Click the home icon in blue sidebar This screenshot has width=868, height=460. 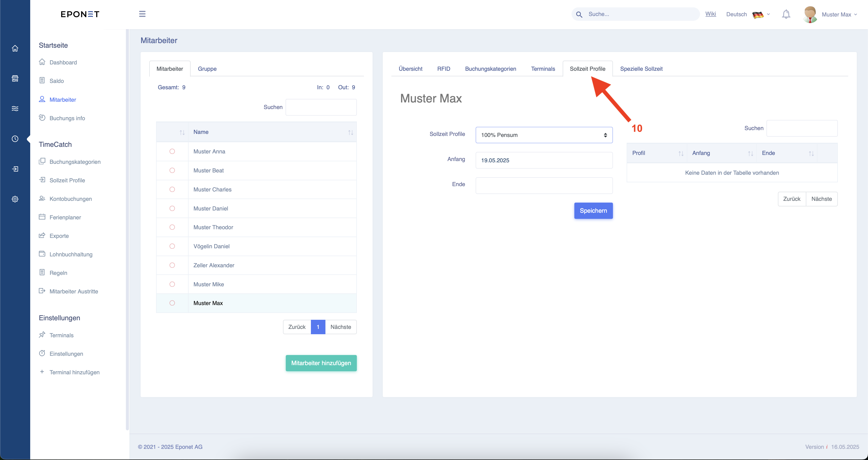(x=15, y=48)
